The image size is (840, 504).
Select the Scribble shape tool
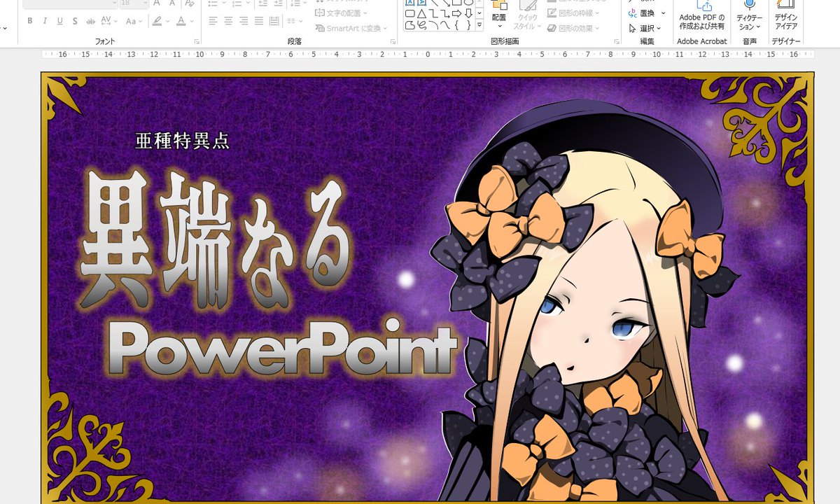tap(421, 26)
